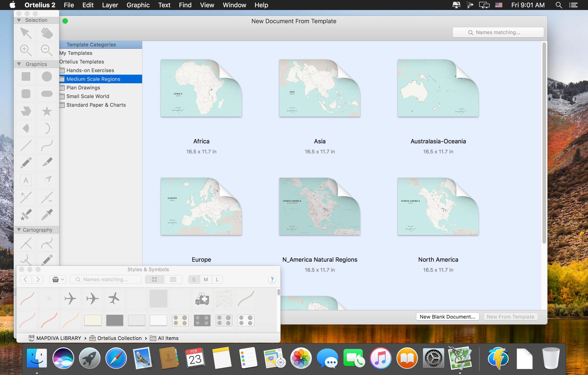Set symbol size to Small
Viewport: 588px width, 375px height.
(194, 279)
